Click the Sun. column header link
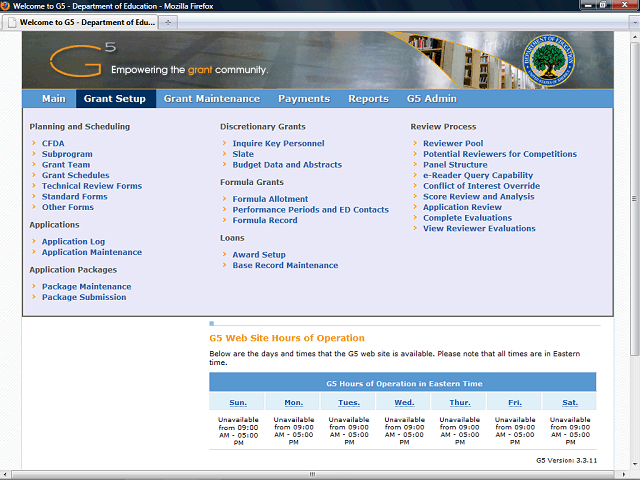The image size is (640, 480). (x=237, y=402)
